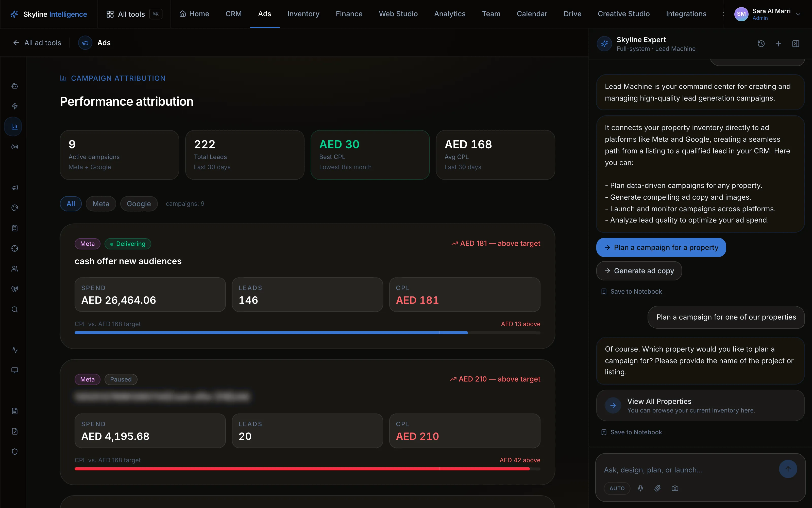Viewport: 812px width, 508px height.
Task: Click the lightning bolt sidebar icon
Action: point(14,106)
